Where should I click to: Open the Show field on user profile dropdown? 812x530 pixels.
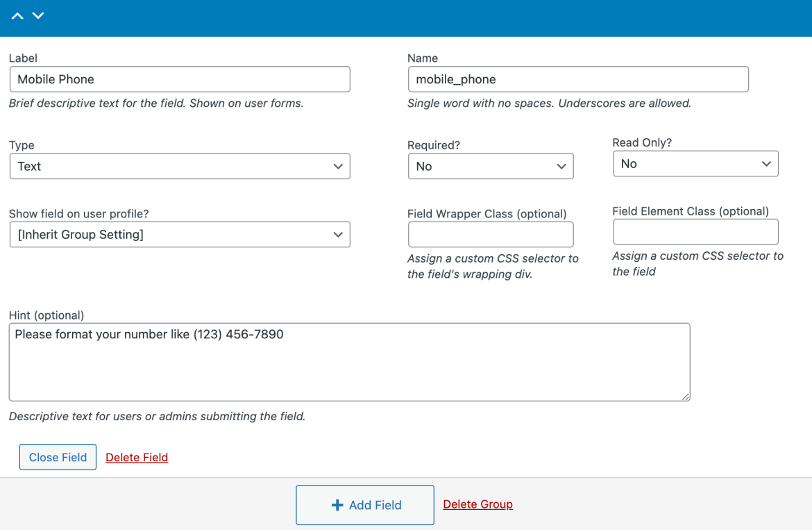[179, 234]
